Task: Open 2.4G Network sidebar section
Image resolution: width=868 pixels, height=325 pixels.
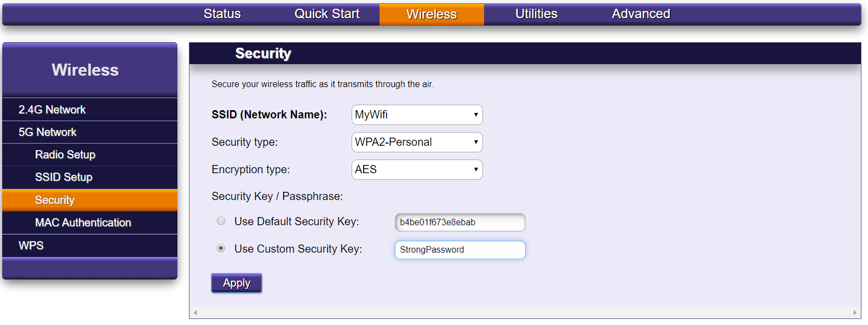Action: (x=52, y=110)
